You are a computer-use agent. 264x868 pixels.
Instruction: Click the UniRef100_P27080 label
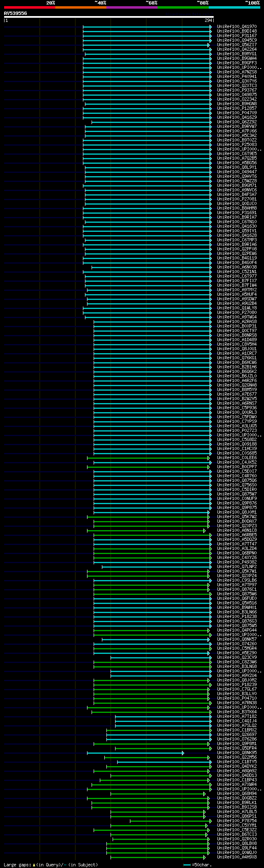[237, 313]
